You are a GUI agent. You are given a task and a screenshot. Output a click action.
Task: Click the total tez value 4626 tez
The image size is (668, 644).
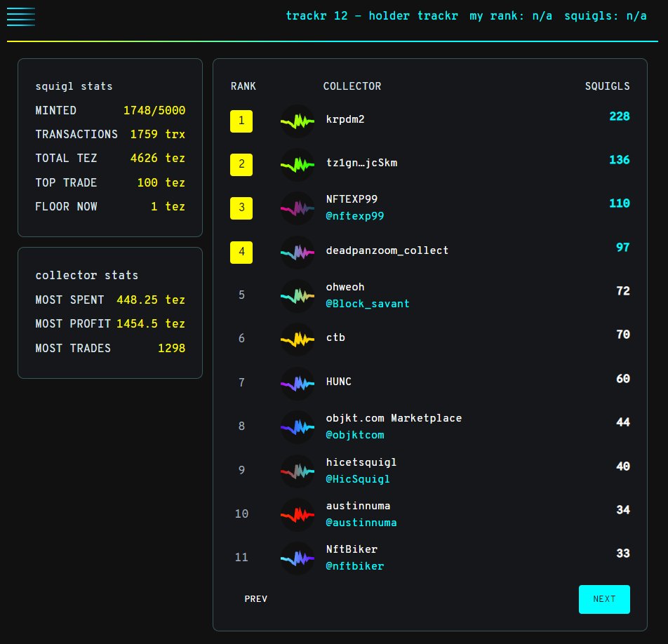(158, 158)
